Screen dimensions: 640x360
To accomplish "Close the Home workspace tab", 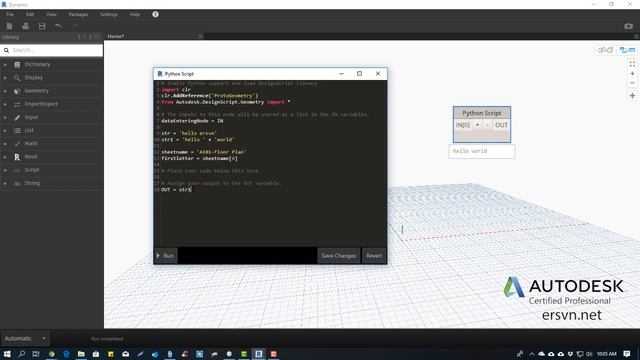I will click(x=200, y=36).
